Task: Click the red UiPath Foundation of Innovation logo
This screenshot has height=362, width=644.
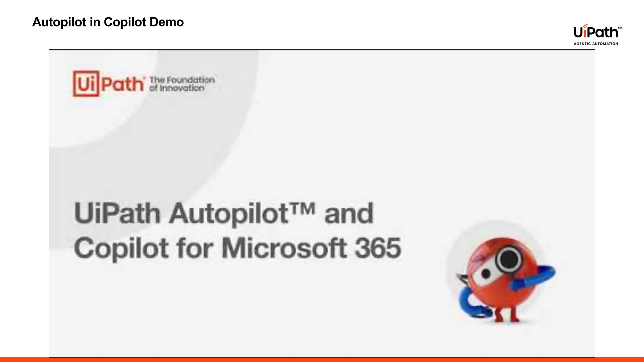Action: (144, 84)
